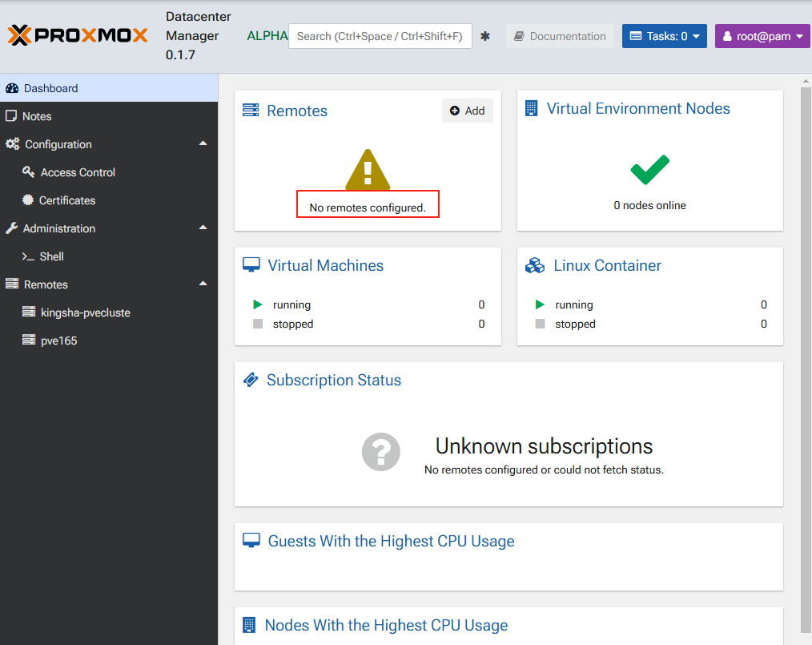Image resolution: width=812 pixels, height=645 pixels.
Task: Collapse the Remotes section arrow in sidebar
Action: (x=203, y=284)
